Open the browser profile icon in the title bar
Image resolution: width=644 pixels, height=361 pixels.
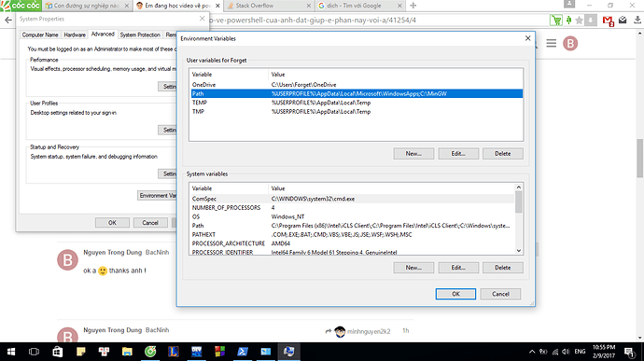[x=569, y=4]
